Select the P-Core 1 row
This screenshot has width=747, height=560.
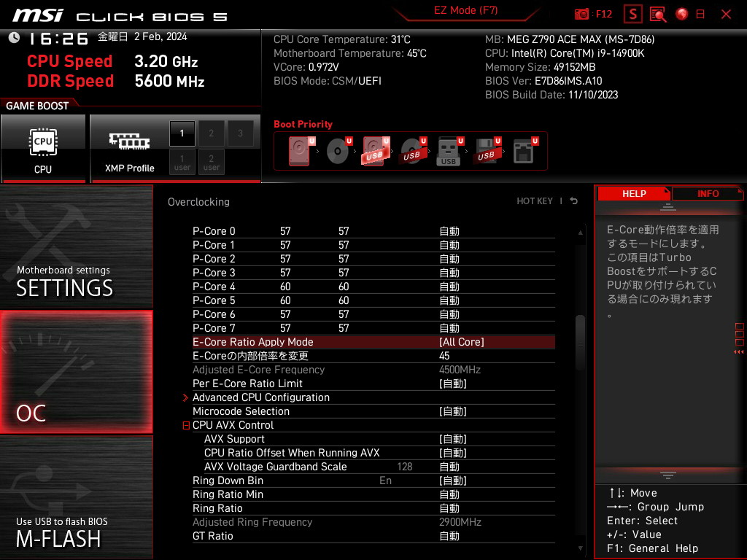coord(373,245)
